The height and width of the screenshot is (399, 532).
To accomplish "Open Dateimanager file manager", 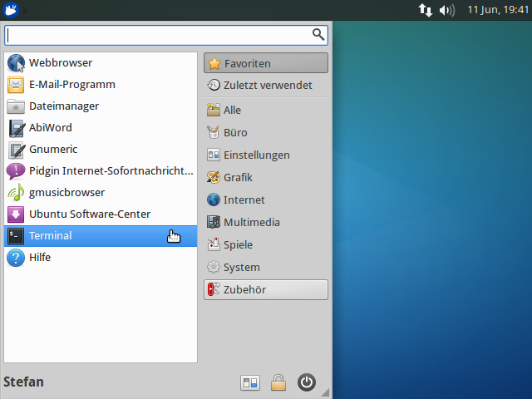I will tap(63, 106).
